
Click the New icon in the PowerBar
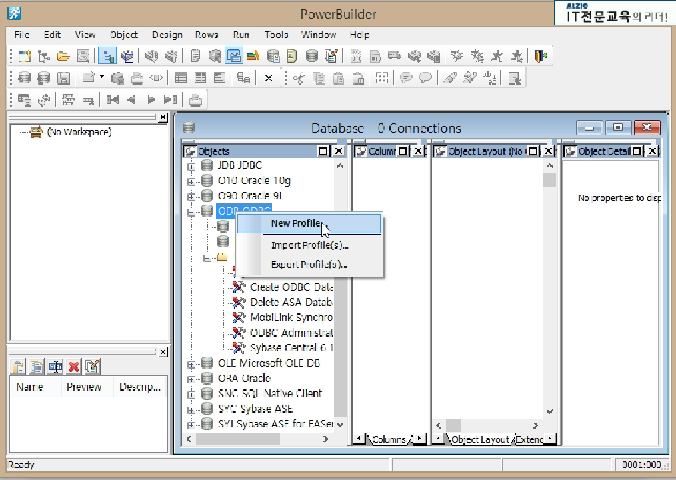24,56
